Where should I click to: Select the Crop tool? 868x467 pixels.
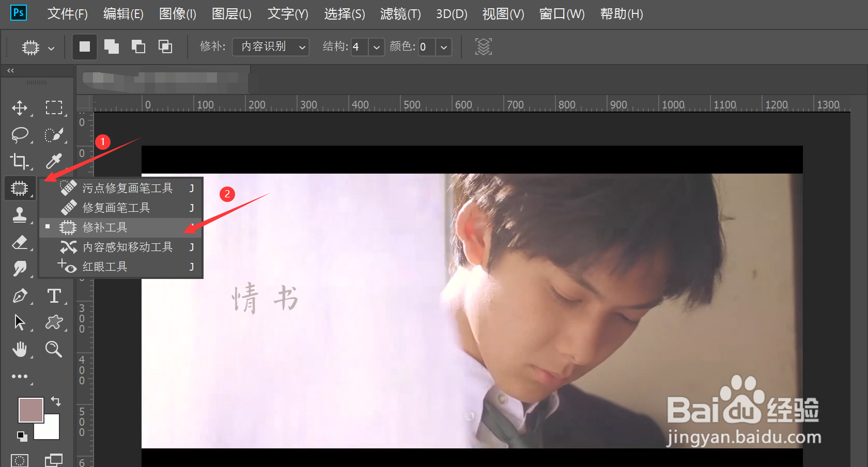[x=20, y=162]
